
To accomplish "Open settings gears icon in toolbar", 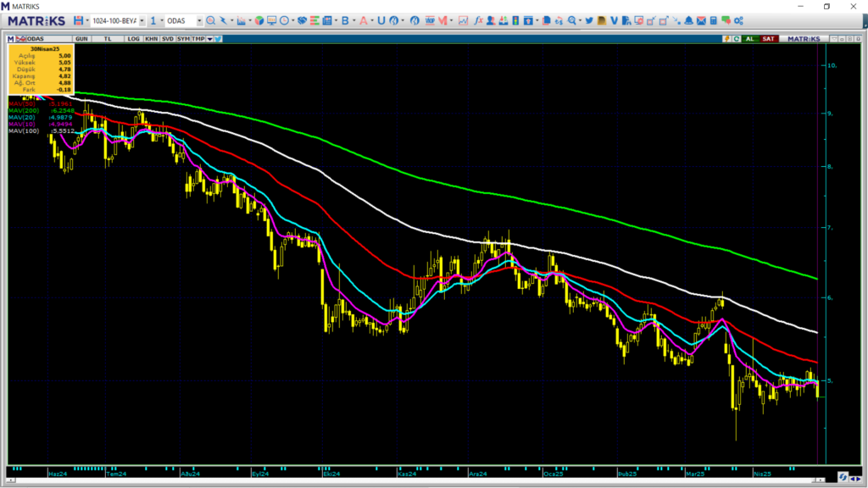I will [x=737, y=20].
